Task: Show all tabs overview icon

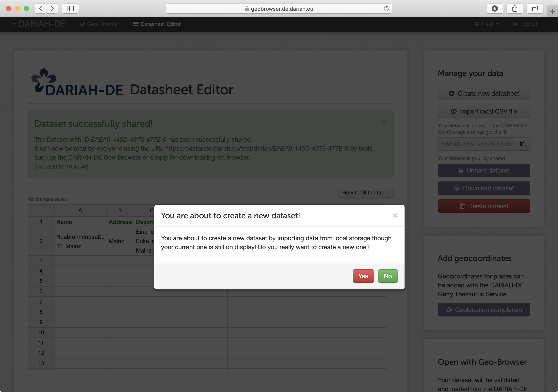Action: coord(535,8)
